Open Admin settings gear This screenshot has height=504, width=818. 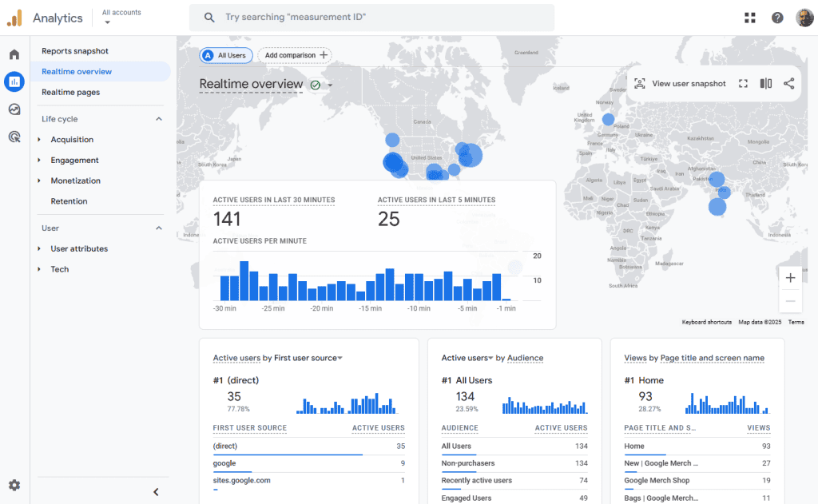[14, 485]
